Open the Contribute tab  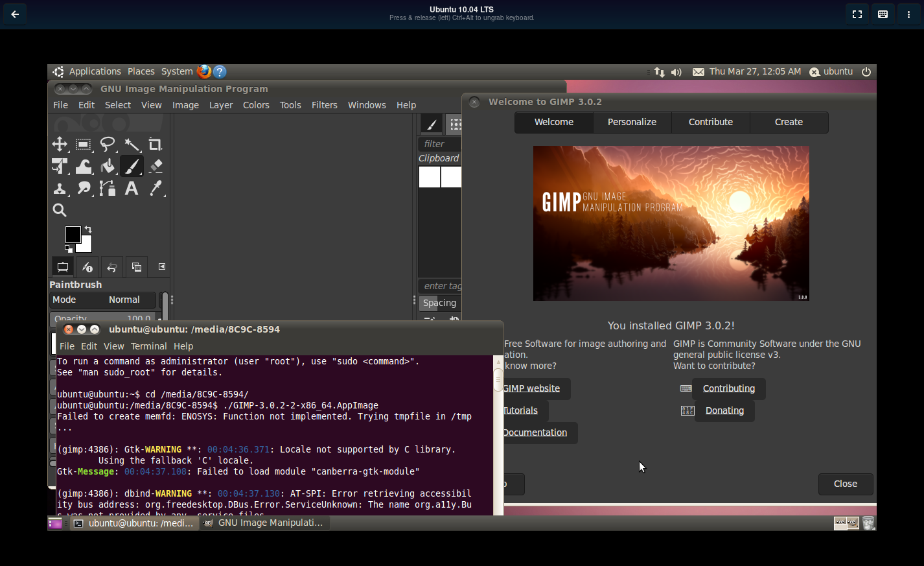pyautogui.click(x=711, y=122)
